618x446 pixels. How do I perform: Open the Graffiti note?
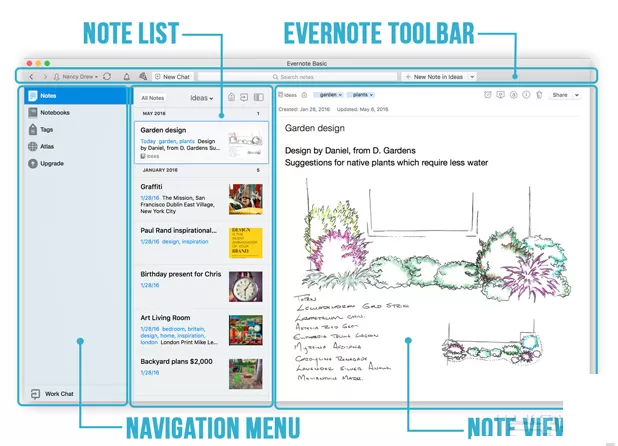pos(201,199)
